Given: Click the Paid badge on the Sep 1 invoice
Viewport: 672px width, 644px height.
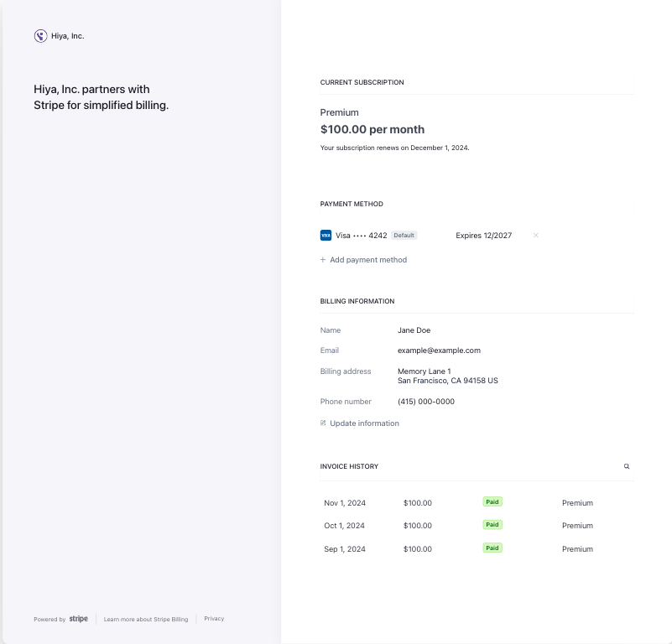Looking at the screenshot, I should (492, 548).
